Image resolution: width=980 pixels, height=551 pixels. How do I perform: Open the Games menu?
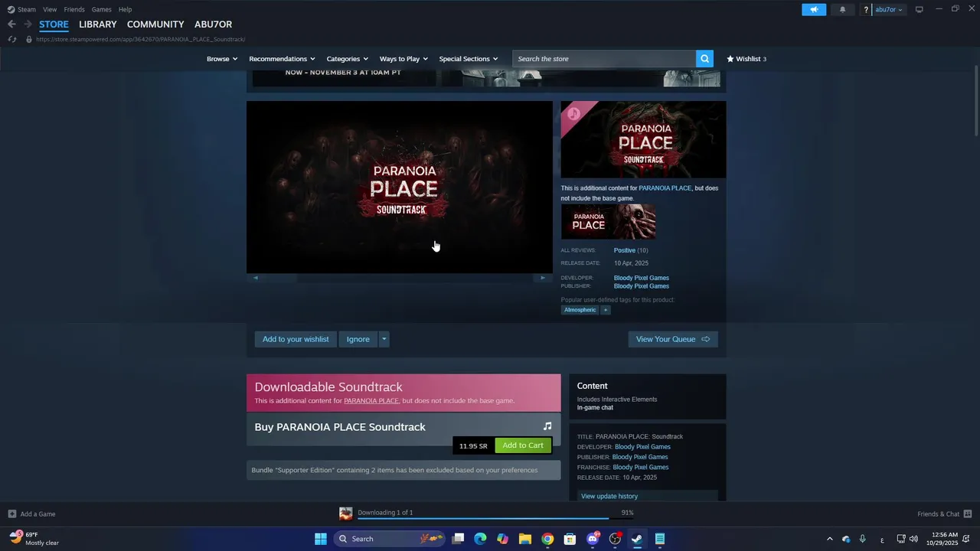(x=101, y=9)
